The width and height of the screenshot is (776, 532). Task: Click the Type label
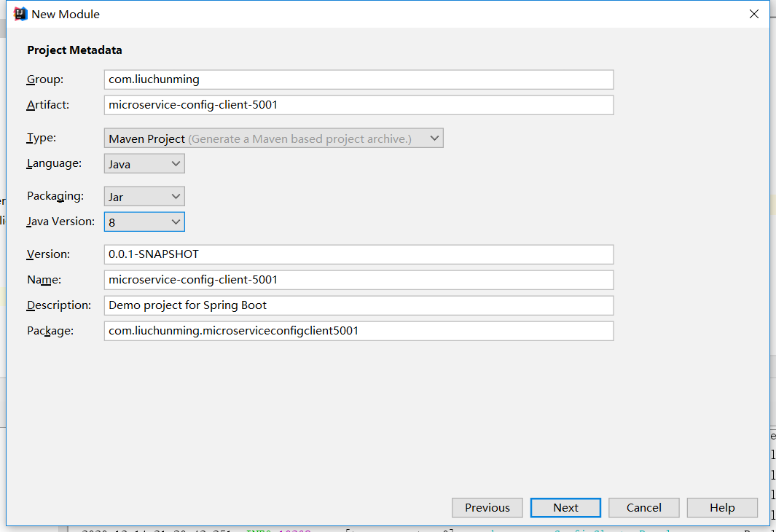[42, 138]
